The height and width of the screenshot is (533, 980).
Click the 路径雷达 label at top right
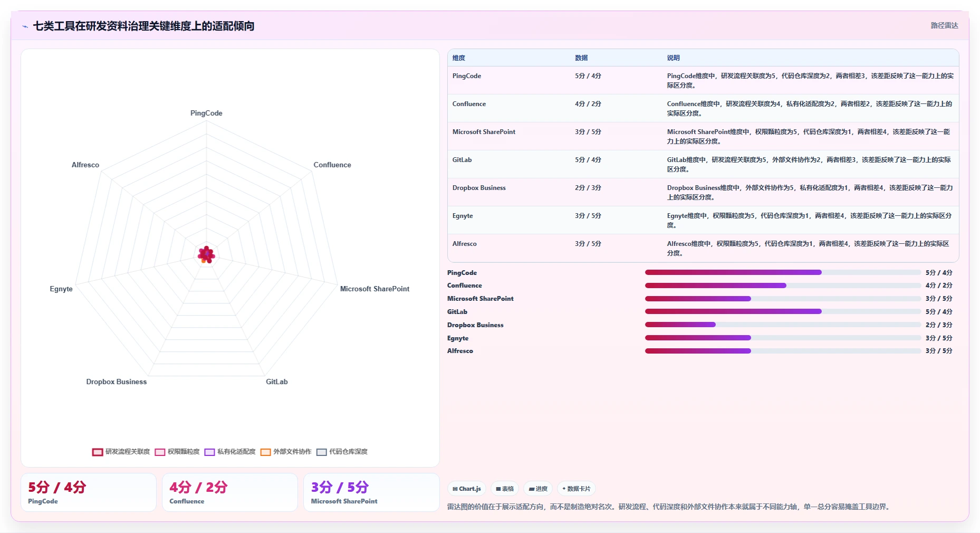coord(944,25)
